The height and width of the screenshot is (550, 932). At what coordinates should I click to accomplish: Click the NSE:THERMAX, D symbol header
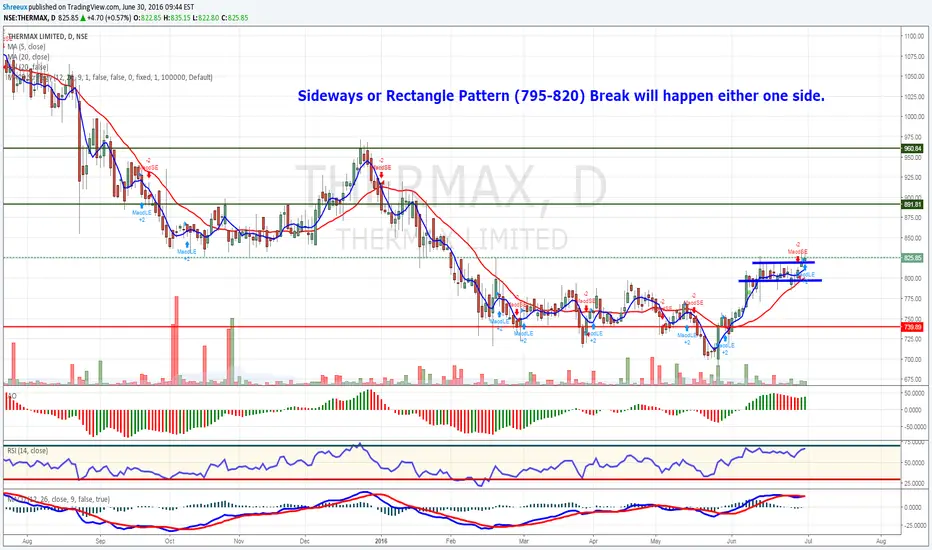tap(29, 18)
